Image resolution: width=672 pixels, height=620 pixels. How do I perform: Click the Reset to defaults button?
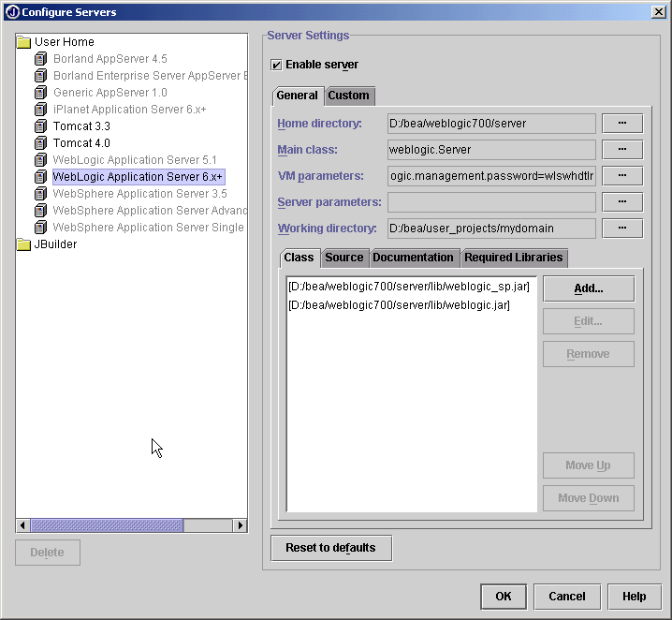coord(331,548)
